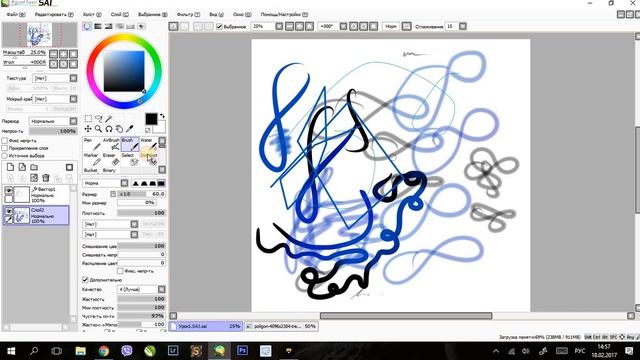Activate the move layer tool
The height and width of the screenshot is (360, 640).
click(88, 129)
